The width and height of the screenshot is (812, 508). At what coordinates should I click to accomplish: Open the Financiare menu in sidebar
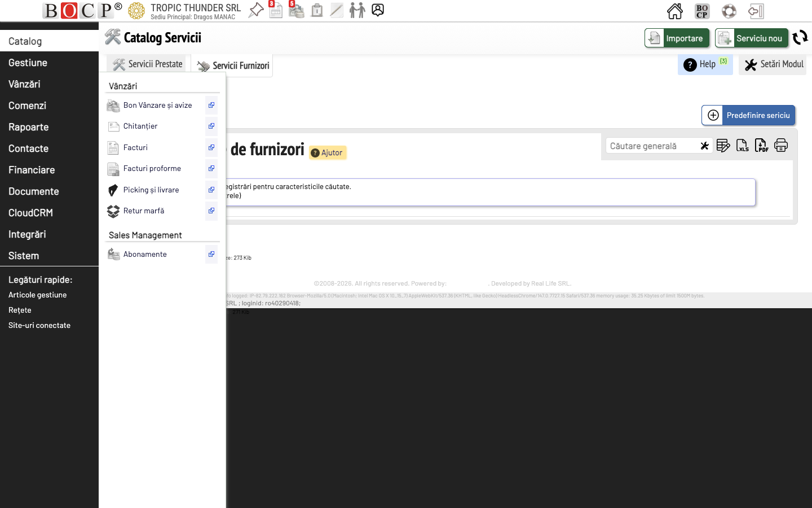(31, 170)
